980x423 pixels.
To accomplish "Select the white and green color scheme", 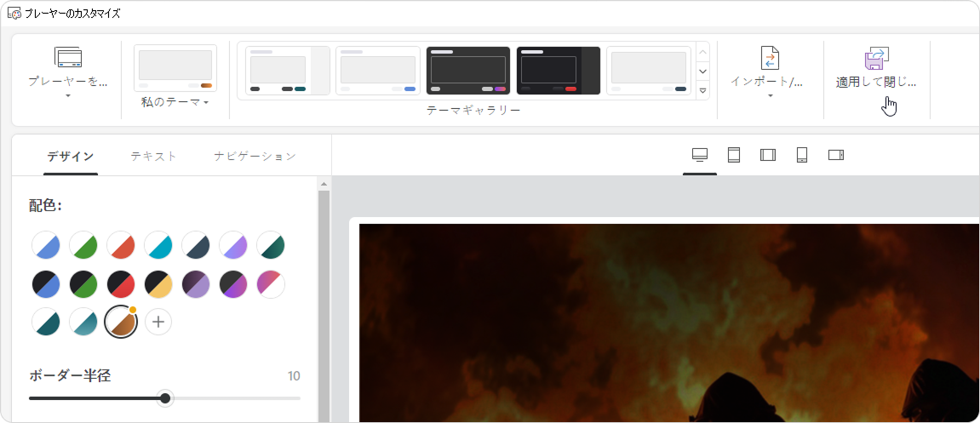I will point(83,245).
